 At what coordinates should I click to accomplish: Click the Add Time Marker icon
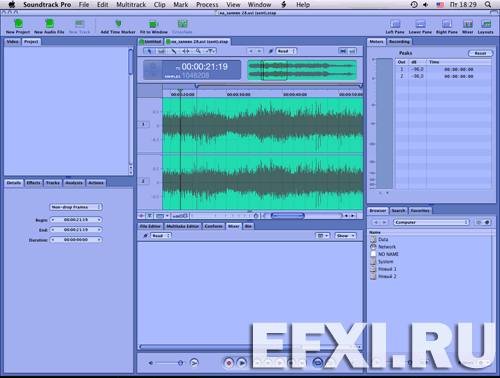coord(118,27)
